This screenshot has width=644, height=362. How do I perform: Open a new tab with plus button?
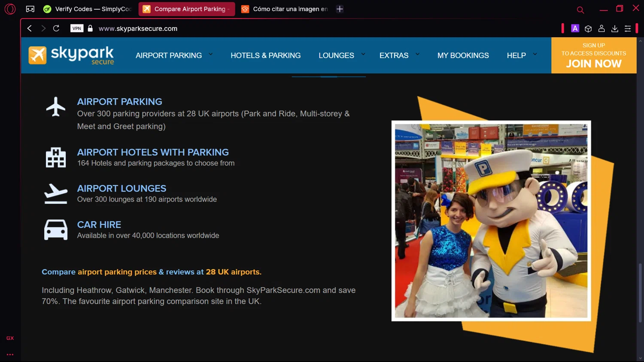pyautogui.click(x=340, y=9)
